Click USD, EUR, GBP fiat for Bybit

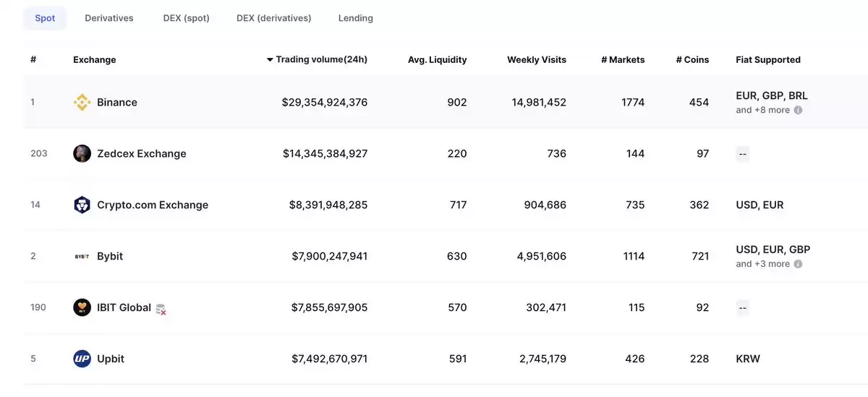pyautogui.click(x=773, y=249)
